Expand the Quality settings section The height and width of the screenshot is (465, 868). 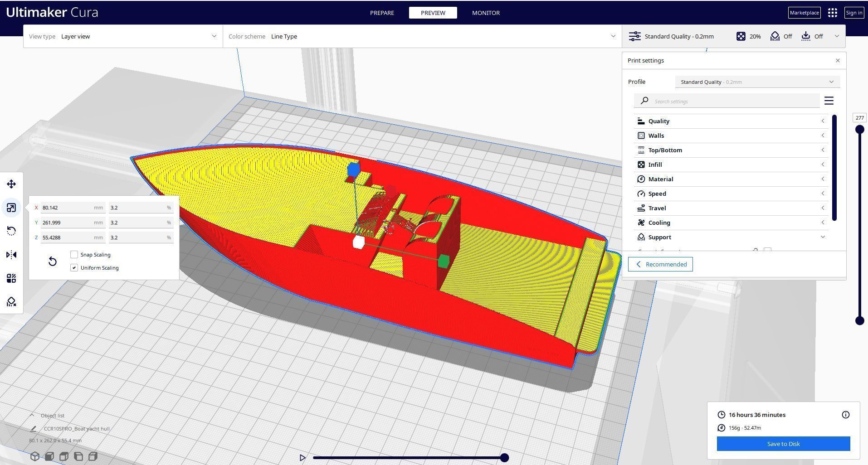[x=731, y=121]
